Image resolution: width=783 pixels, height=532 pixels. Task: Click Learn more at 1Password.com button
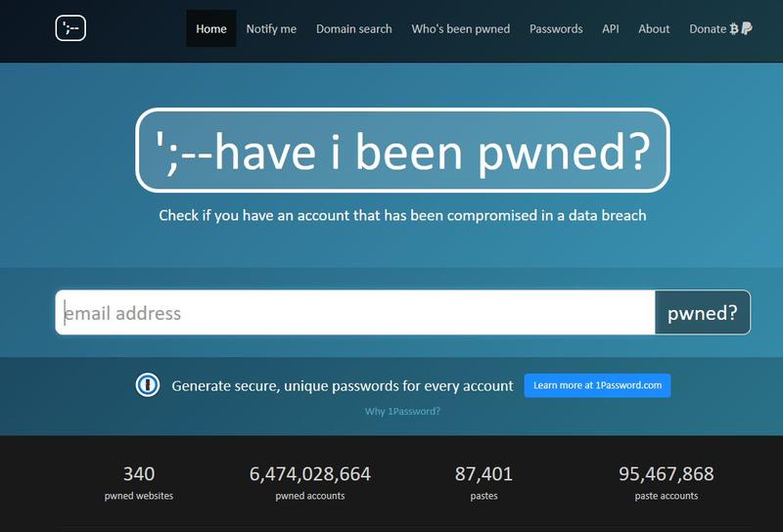click(x=597, y=385)
